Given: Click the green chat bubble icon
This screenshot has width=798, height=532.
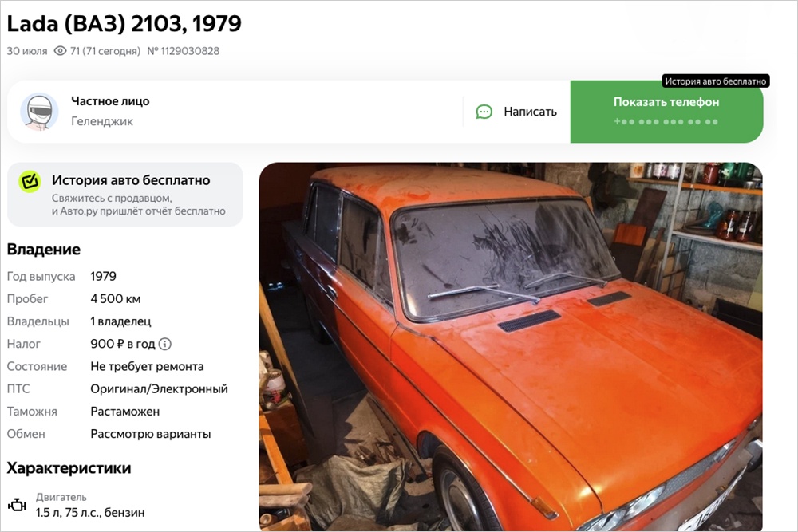Looking at the screenshot, I should (x=484, y=112).
